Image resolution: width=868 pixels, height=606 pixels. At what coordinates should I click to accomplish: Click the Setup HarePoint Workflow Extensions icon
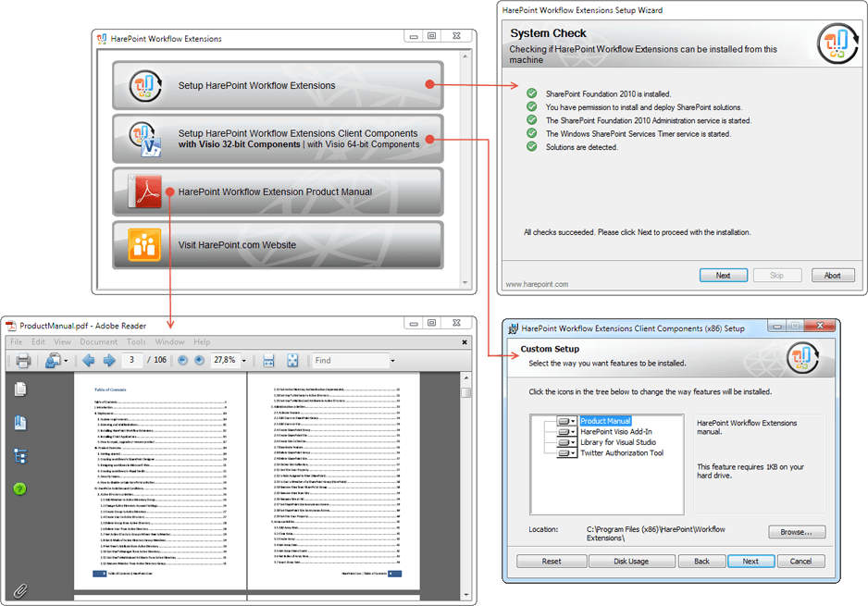145,86
